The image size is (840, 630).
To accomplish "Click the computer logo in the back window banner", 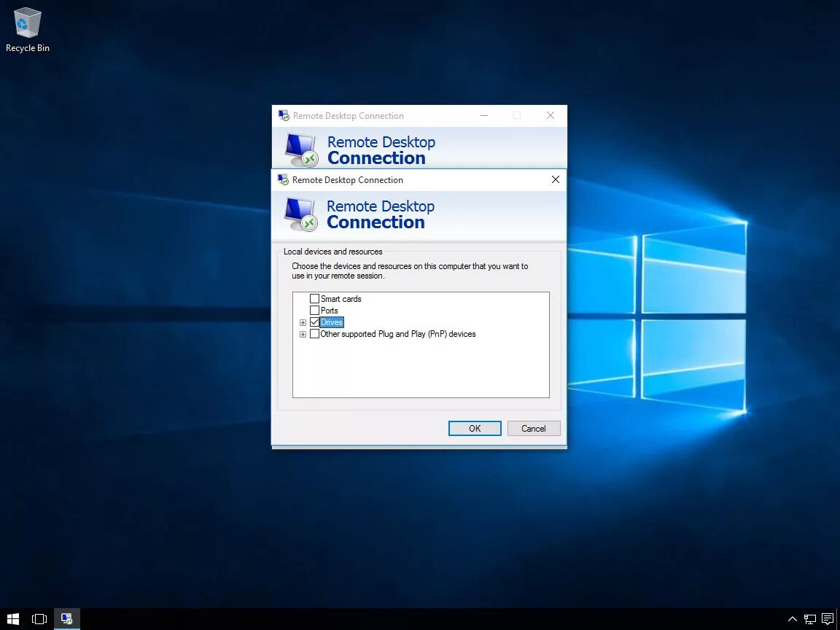I will (x=302, y=150).
